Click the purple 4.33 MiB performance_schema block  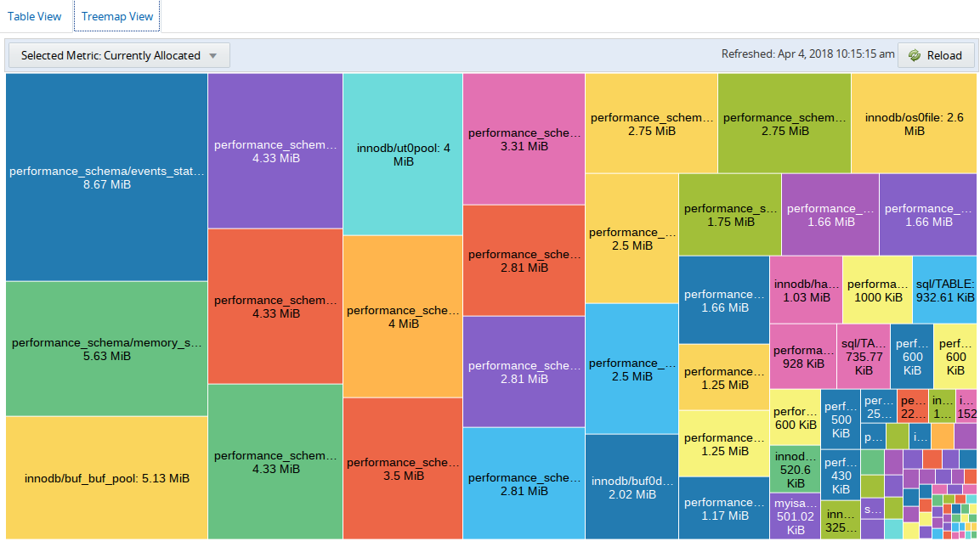pyautogui.click(x=275, y=151)
